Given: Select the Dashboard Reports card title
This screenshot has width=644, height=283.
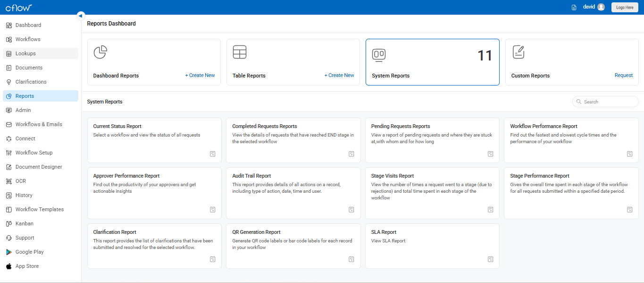Looking at the screenshot, I should click(x=116, y=76).
